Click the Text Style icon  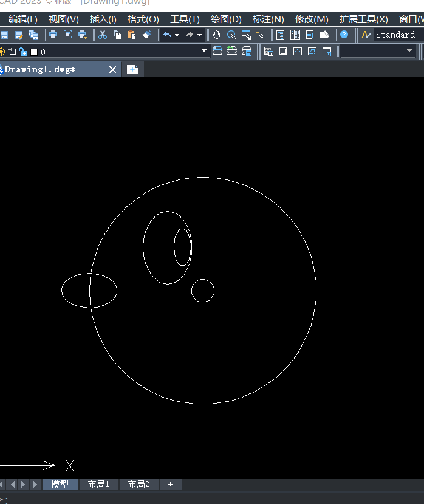coord(366,35)
